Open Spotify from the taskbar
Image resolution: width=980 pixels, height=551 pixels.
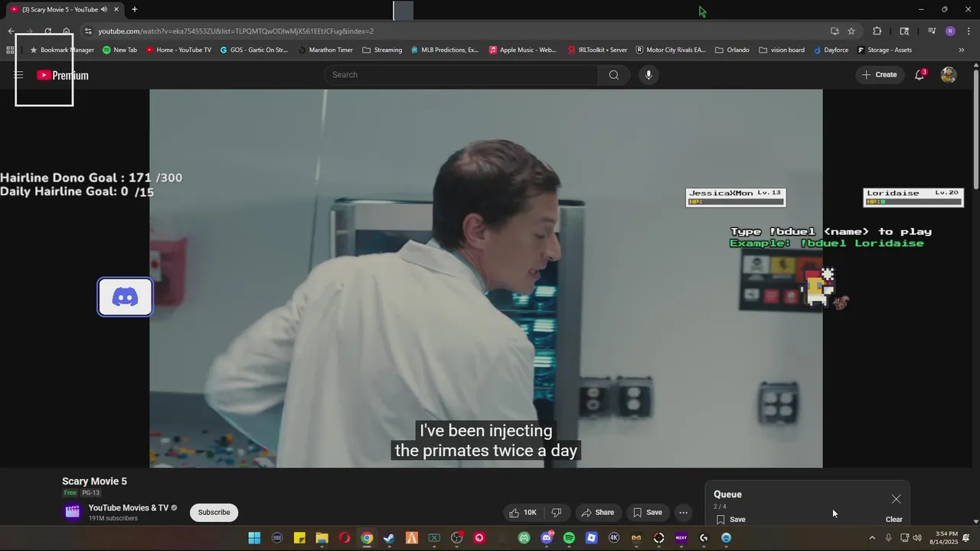point(569,538)
